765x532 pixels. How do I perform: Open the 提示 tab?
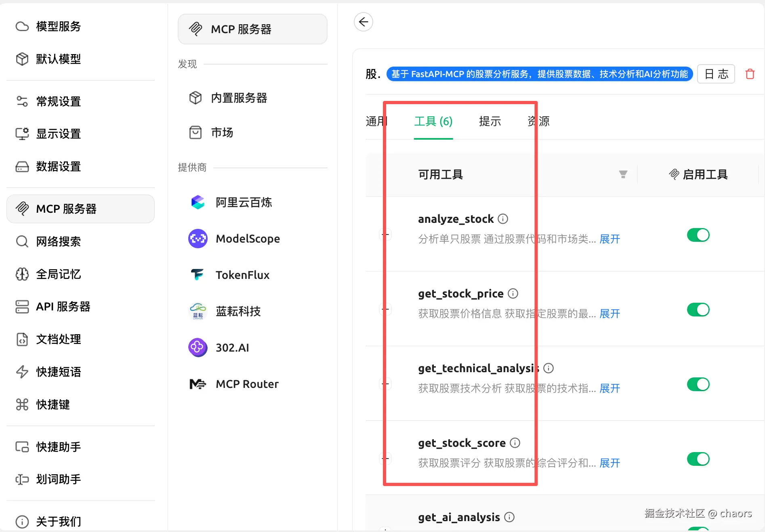click(490, 121)
